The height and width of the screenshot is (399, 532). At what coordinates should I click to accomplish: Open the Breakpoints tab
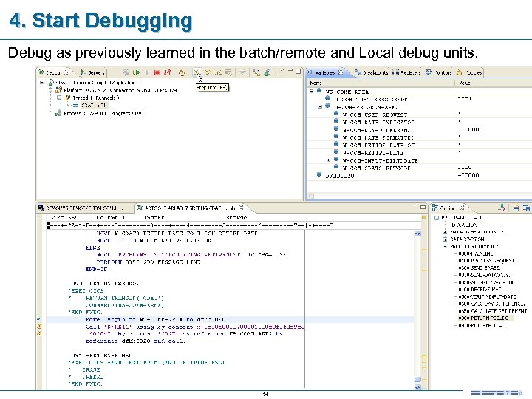(x=372, y=72)
